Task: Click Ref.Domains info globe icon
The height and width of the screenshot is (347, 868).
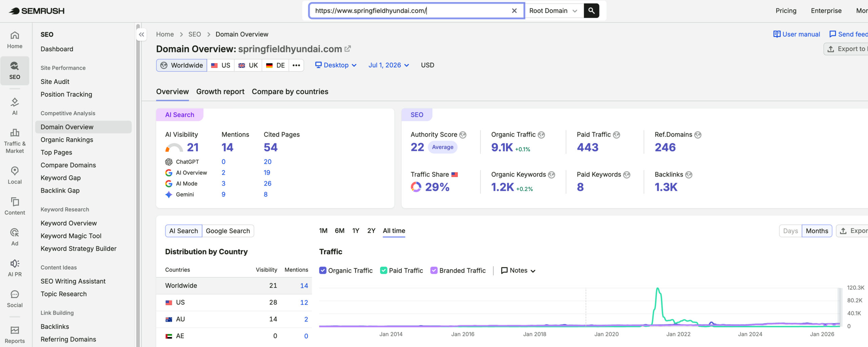Action: coord(698,135)
